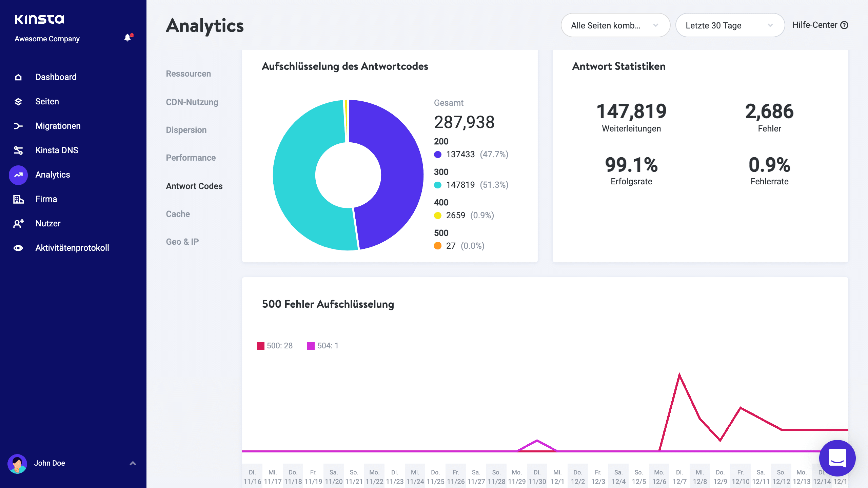Select the Analytics chart icon
The width and height of the screenshot is (868, 488).
[18, 175]
